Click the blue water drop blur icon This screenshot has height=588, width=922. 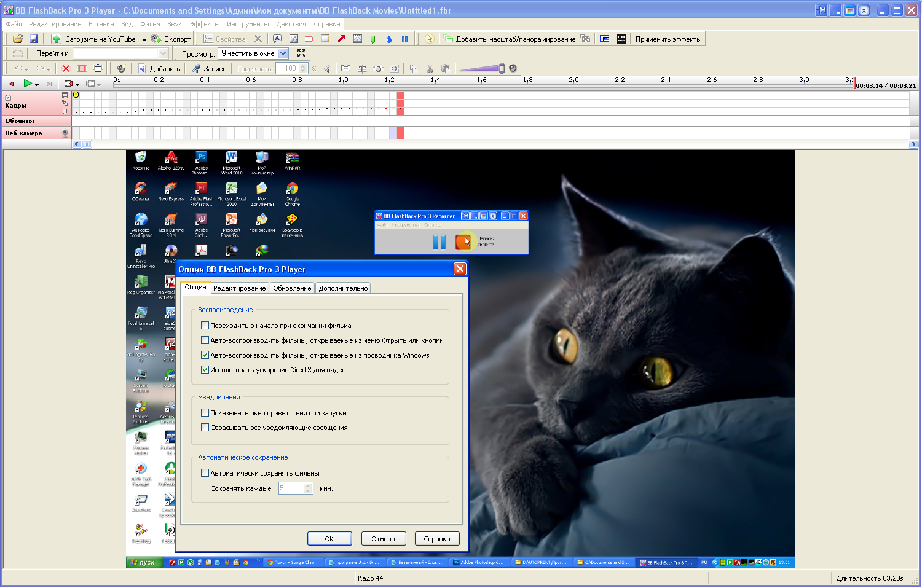(388, 39)
